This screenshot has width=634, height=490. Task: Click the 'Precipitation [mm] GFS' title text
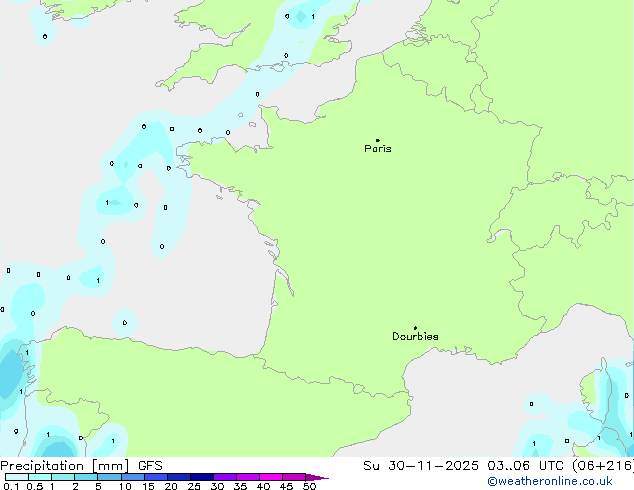(x=81, y=466)
